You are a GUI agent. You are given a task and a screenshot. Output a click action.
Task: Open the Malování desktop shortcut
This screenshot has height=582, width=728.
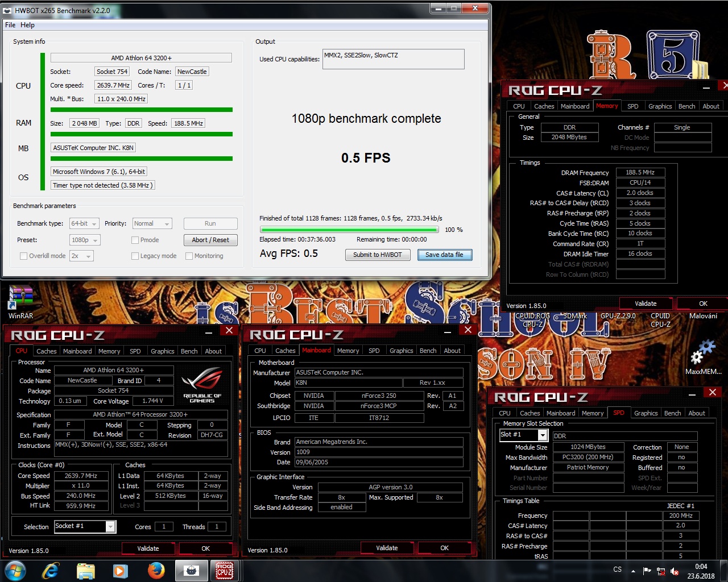[x=703, y=316]
